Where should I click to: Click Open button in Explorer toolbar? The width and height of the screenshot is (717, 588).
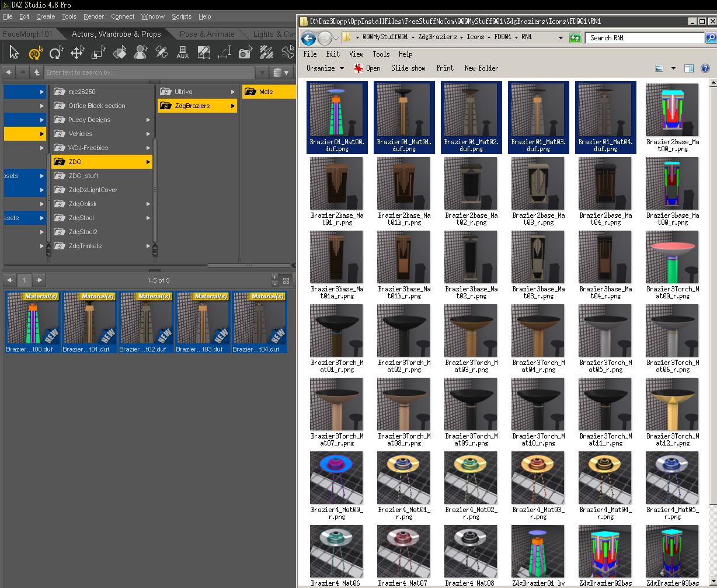[367, 68]
